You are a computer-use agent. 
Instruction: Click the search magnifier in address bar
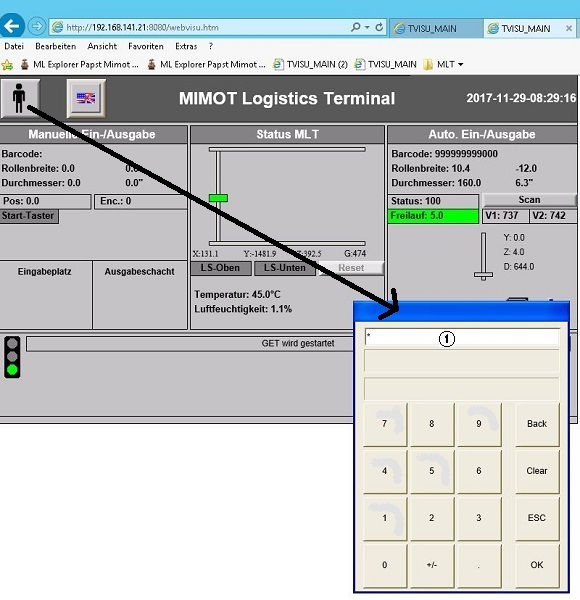355,27
